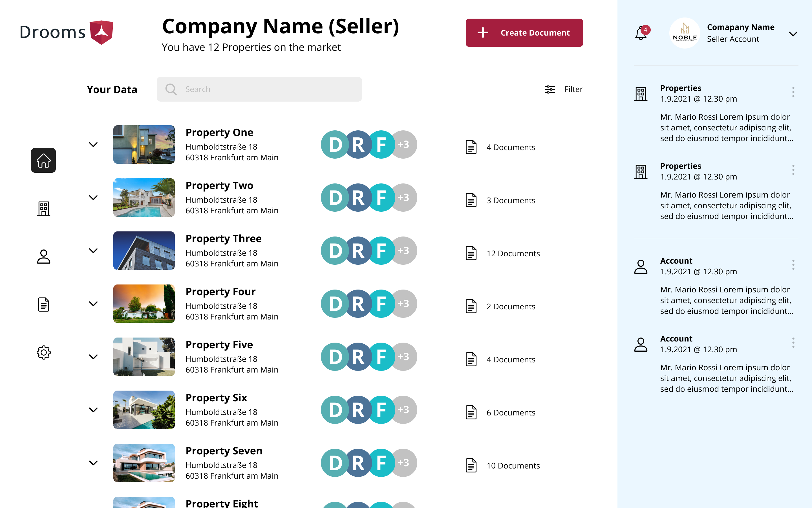Viewport: 812px width, 508px height.
Task: Open options menu of second Account notification
Action: click(793, 343)
